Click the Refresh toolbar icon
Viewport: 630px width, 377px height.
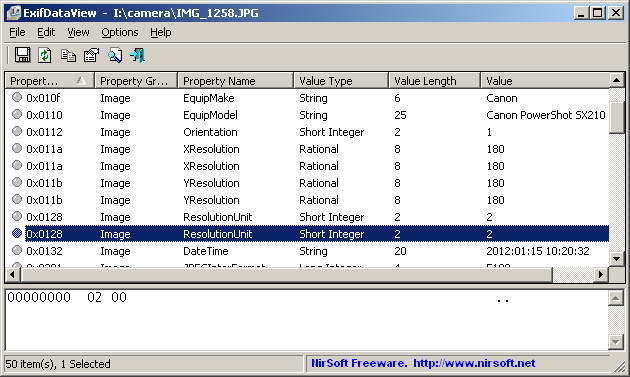pyautogui.click(x=45, y=55)
